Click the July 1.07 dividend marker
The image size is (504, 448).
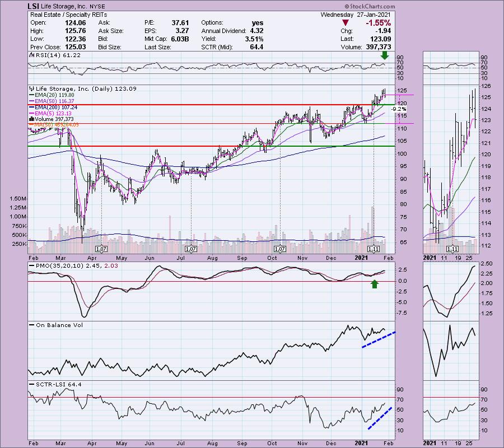coord(191,249)
